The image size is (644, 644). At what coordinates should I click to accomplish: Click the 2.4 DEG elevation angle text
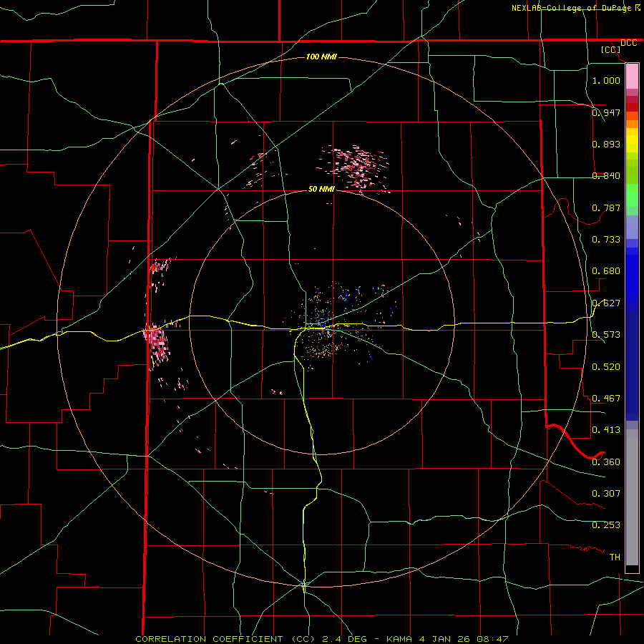[x=344, y=639]
